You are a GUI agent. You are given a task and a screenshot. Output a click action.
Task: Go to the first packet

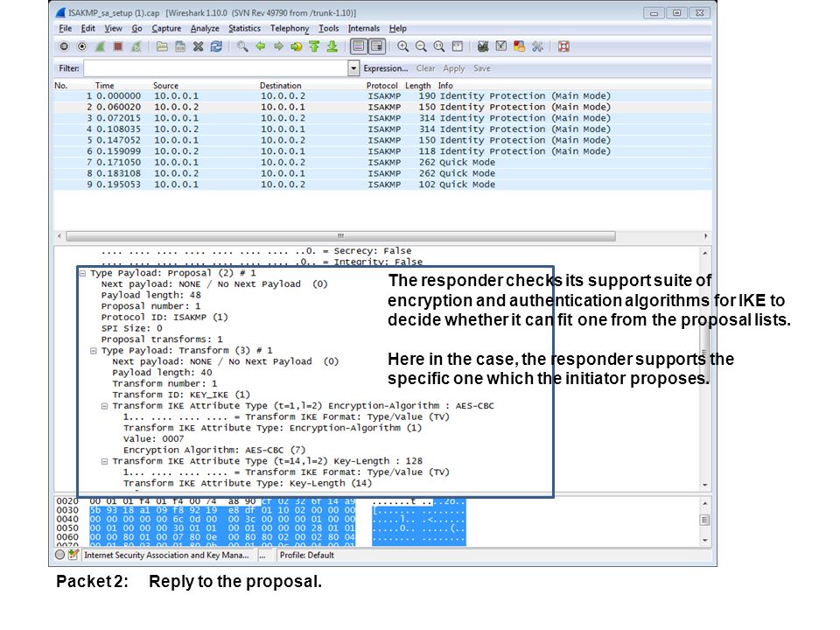tap(314, 46)
